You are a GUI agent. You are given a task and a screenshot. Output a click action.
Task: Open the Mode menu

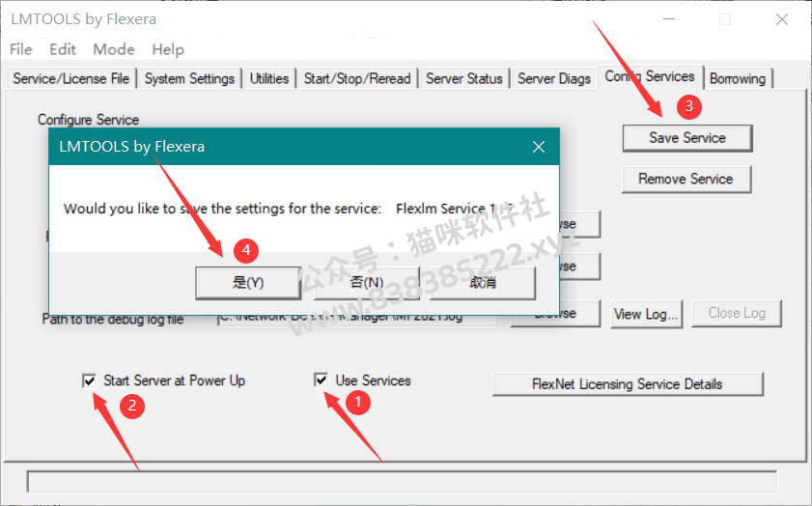(x=114, y=49)
